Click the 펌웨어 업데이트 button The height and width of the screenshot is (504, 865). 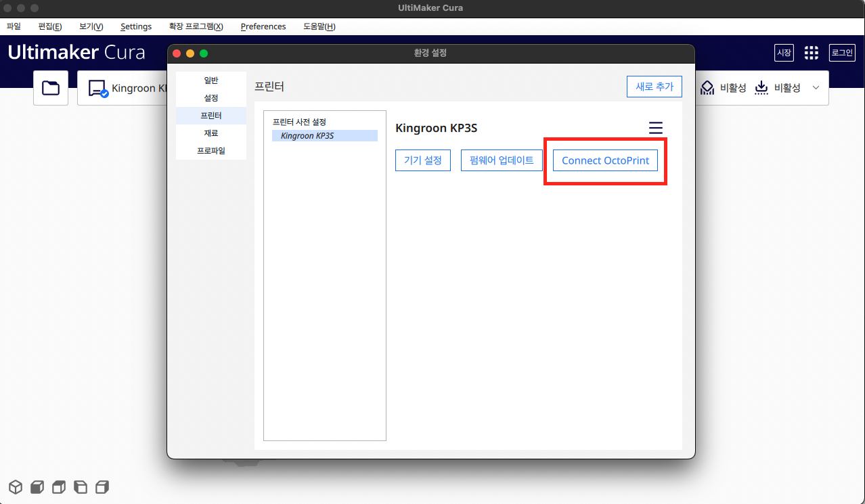[x=502, y=160]
